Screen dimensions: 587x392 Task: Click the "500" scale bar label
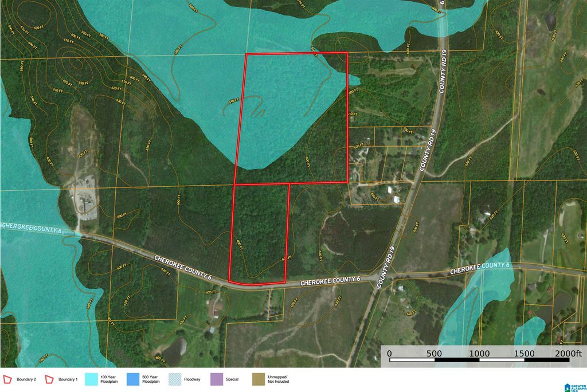click(x=435, y=354)
